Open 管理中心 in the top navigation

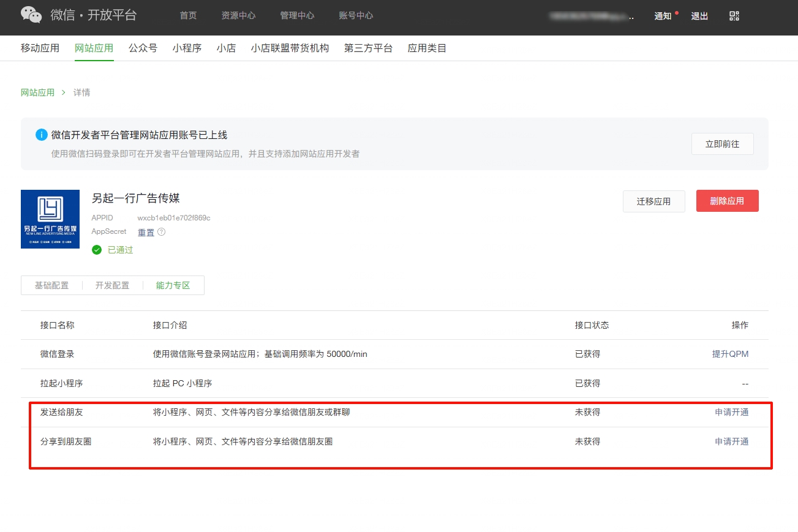coord(297,15)
